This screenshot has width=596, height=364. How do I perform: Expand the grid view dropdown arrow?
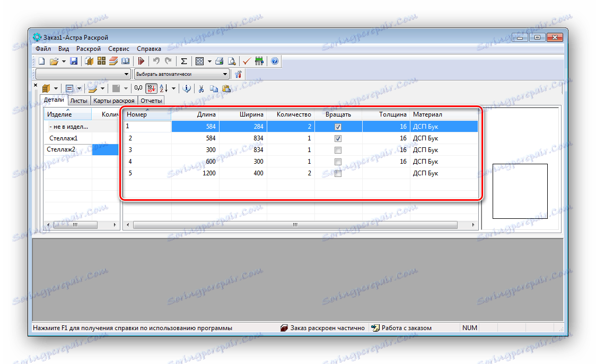[209, 61]
